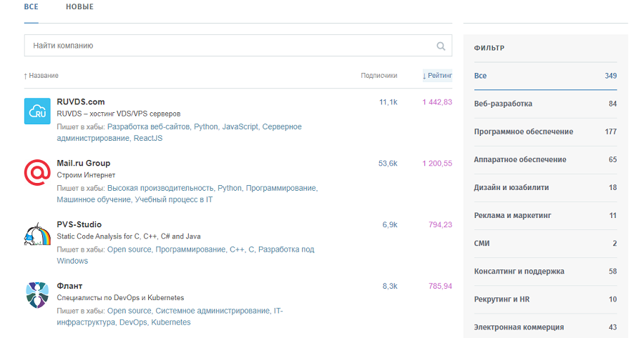This screenshot has width=644, height=338.
Task: Click Mail.ru subscribers count 53,6k
Action: click(388, 163)
